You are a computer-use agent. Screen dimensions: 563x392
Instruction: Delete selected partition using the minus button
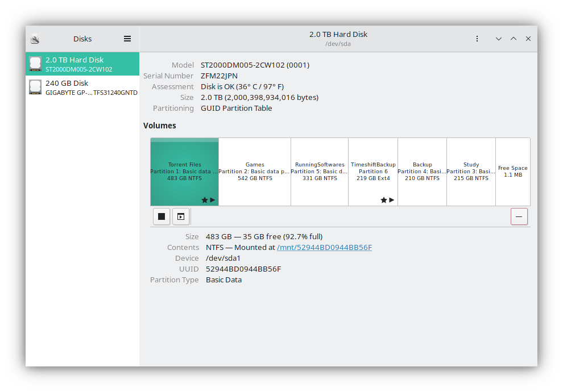click(x=519, y=216)
